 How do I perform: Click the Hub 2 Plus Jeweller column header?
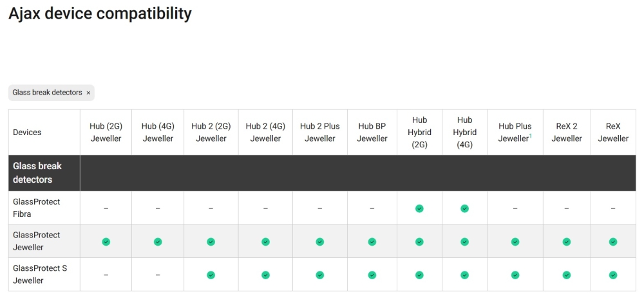coord(320,133)
